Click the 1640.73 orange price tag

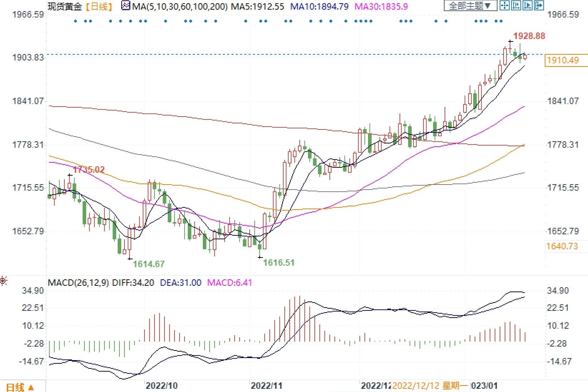[562, 246]
